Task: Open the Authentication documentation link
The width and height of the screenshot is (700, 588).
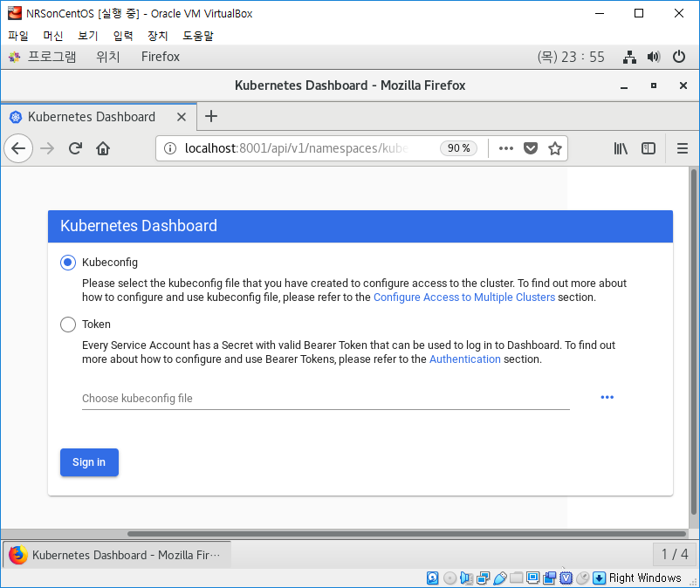Action: coord(464,359)
